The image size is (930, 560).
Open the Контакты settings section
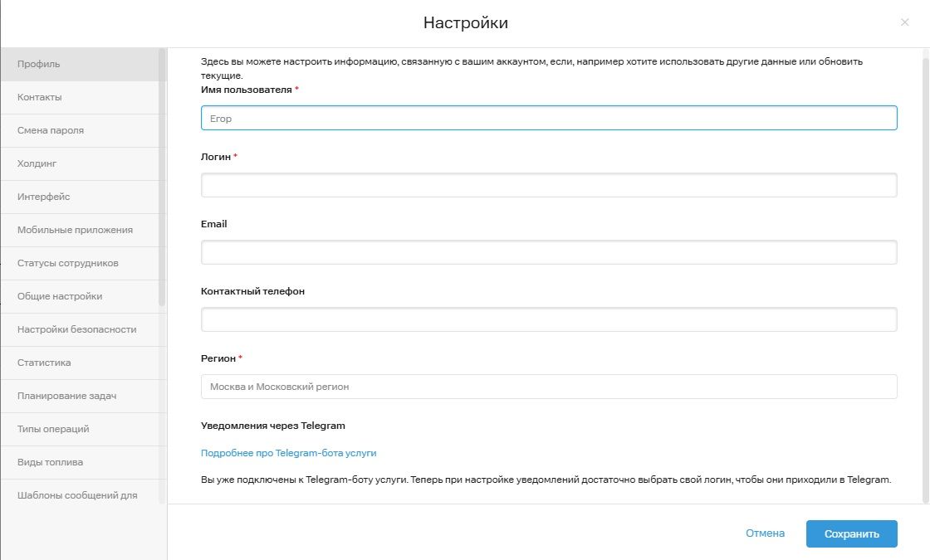coord(40,97)
